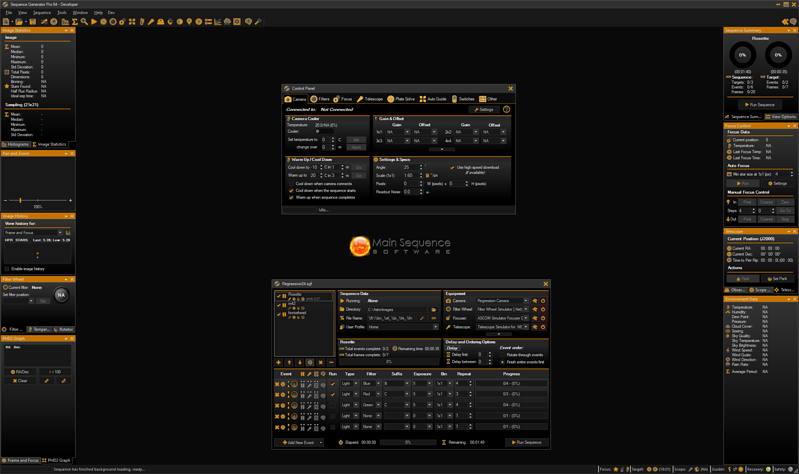Click the speech bubble notification toolbar icon
The height and width of the screenshot is (474, 799).
[248, 22]
